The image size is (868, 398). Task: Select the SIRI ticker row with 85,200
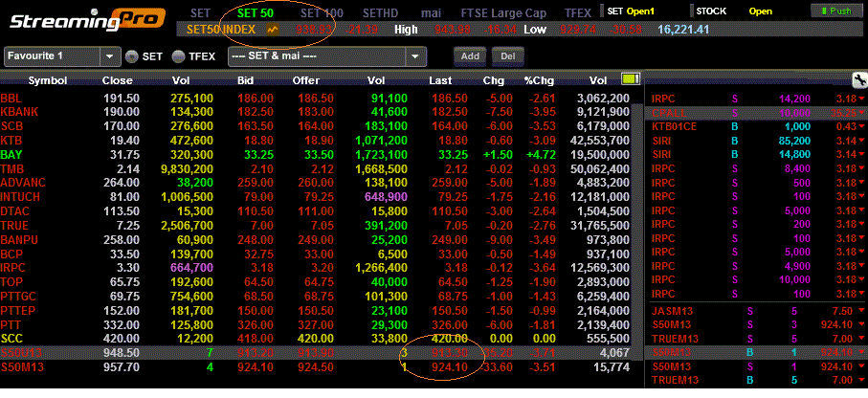click(756, 141)
